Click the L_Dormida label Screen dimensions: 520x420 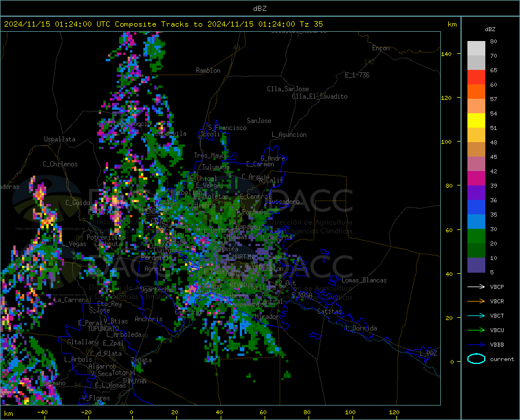[361, 328]
